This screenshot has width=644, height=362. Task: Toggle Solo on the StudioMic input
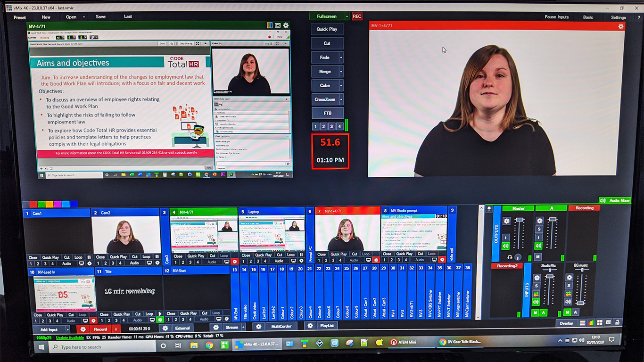click(537, 286)
